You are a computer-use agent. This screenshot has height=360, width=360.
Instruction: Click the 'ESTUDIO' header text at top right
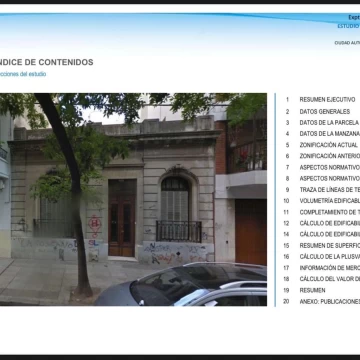point(349,26)
